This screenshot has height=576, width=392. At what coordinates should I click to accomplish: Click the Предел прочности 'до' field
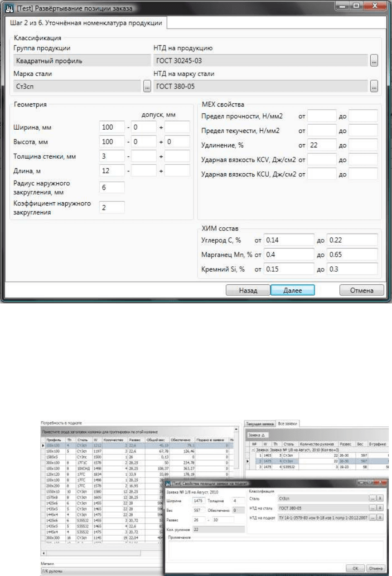(x=363, y=116)
